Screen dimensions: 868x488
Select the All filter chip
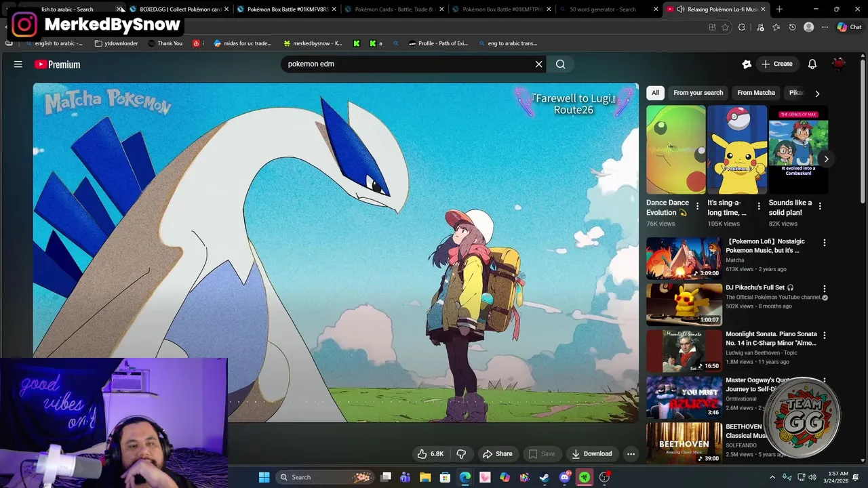point(655,93)
